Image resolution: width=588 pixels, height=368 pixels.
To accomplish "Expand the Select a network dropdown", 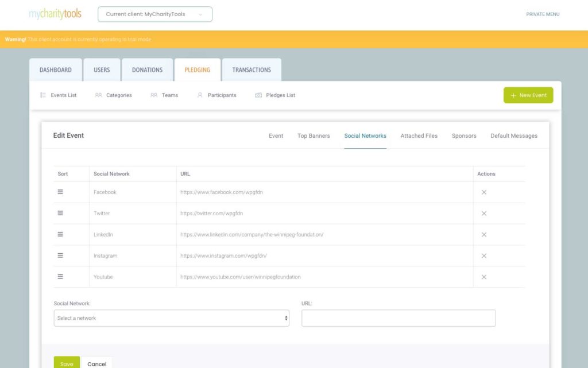I will [171, 318].
